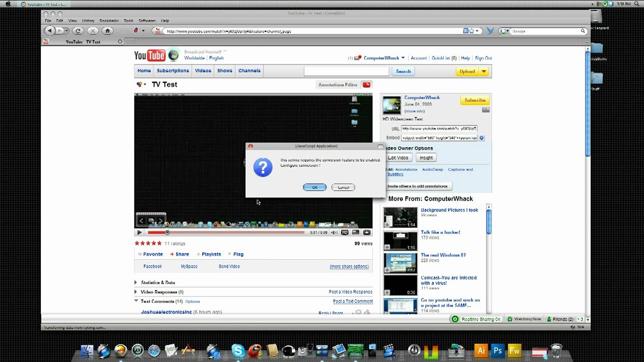
Task: Open the Softwares menu
Action: [x=147, y=21]
